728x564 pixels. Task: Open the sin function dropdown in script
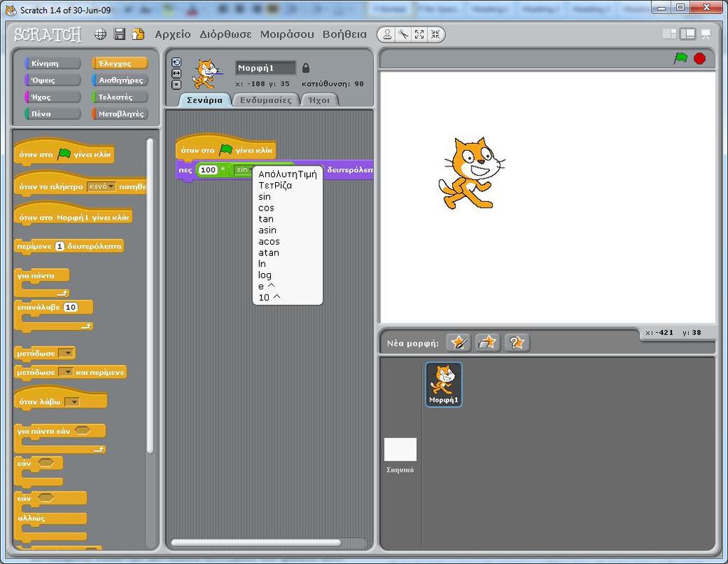243,170
